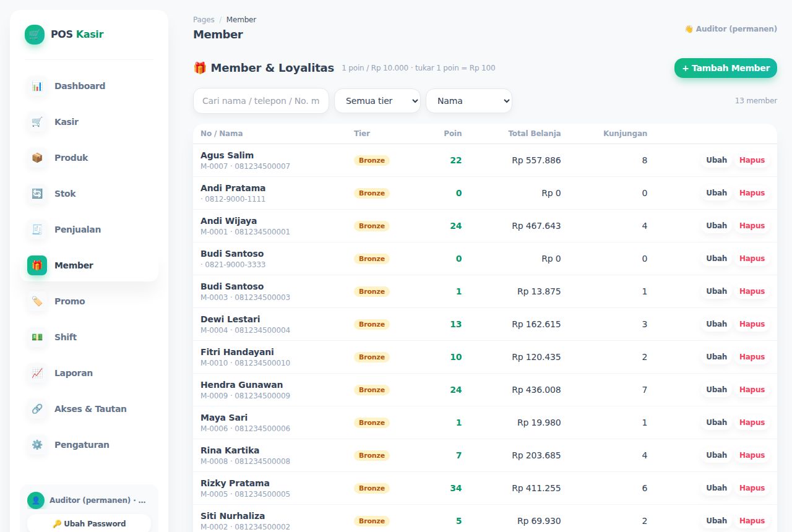This screenshot has height=532, width=792.
Task: Open the Akses & Tautan link icon
Action: tap(37, 409)
